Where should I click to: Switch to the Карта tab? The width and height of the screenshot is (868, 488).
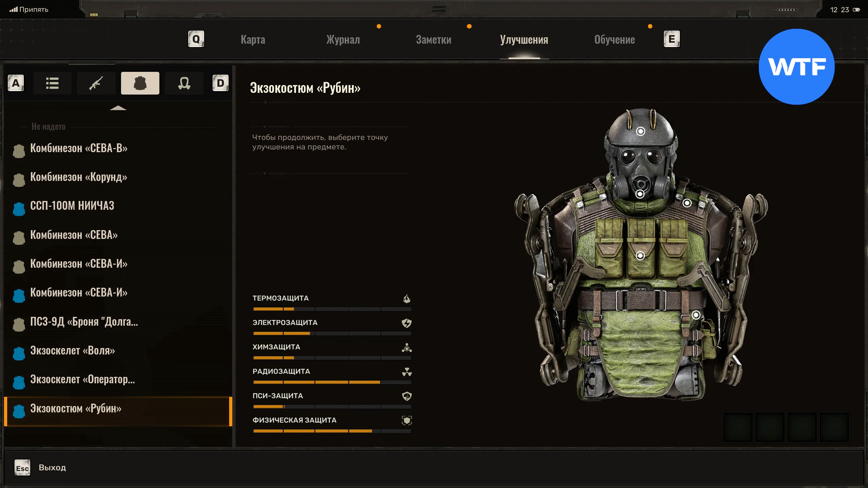[253, 40]
